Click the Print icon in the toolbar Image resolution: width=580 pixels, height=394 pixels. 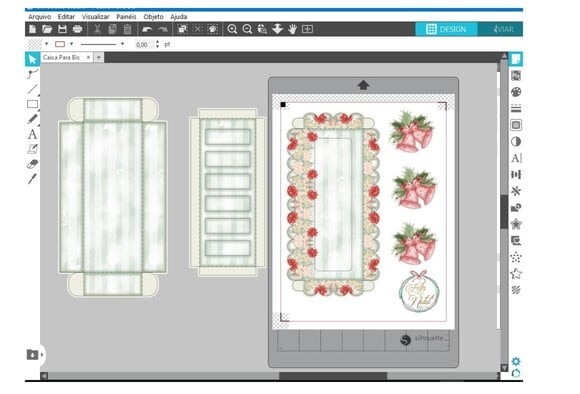pos(77,29)
